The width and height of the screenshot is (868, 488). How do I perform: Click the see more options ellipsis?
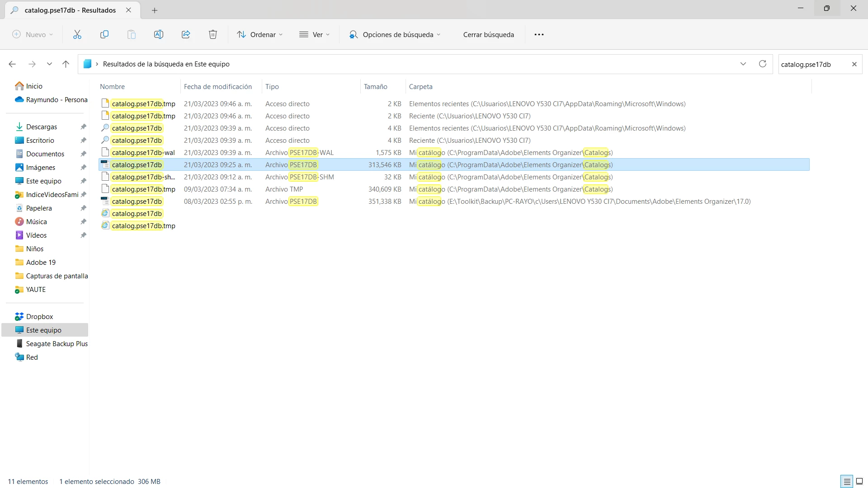(x=539, y=34)
